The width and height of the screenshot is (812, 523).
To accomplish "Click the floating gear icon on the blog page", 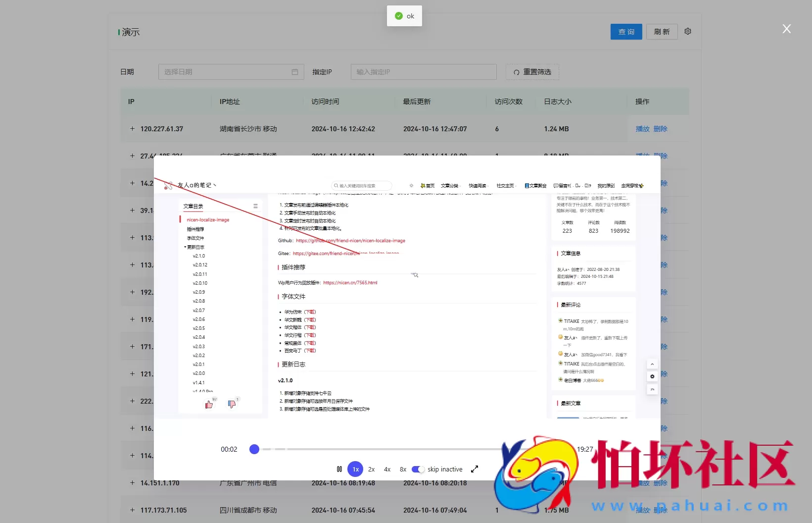I will tap(652, 376).
